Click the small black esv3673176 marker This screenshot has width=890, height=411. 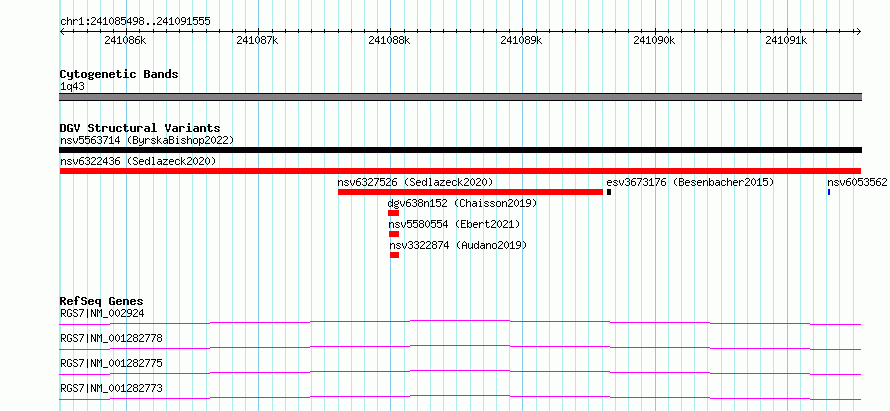point(608,192)
